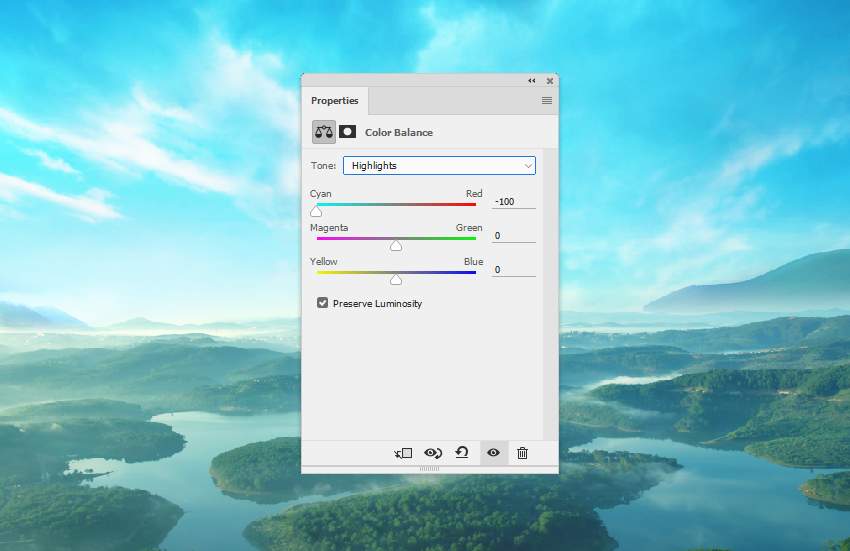Image resolution: width=850 pixels, height=551 pixels.
Task: Click the Properties panel vertical scrollbar
Action: click(x=550, y=293)
